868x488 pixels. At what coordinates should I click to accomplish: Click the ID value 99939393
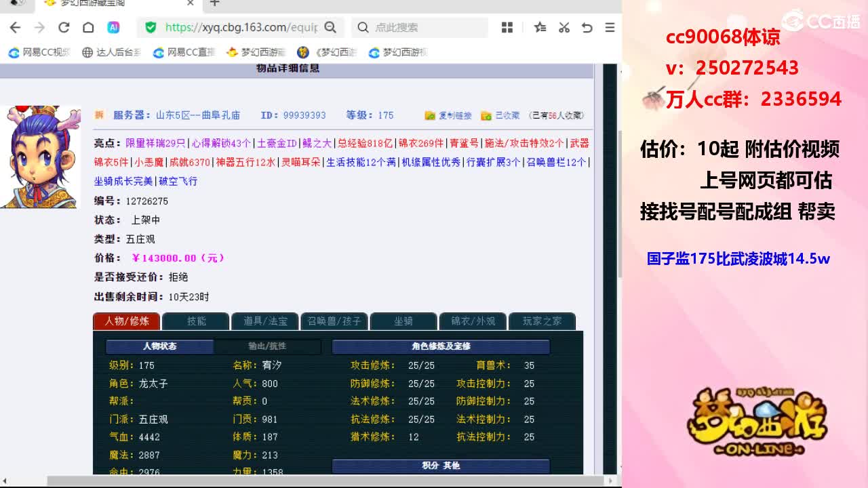point(304,115)
